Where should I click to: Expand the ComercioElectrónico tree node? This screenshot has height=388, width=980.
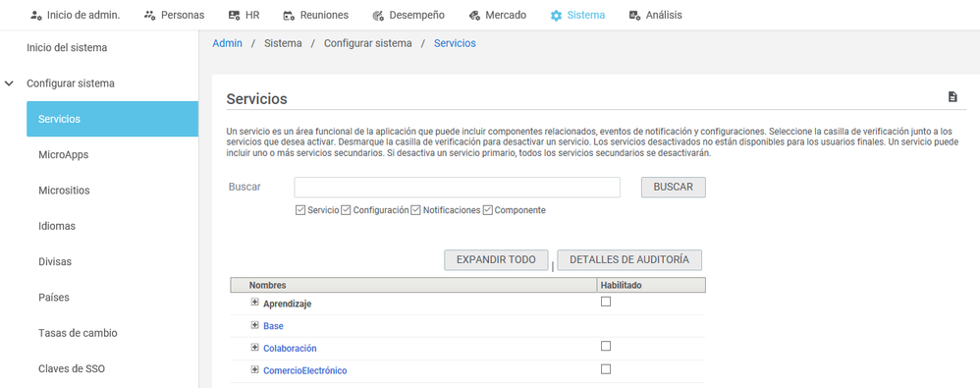pos(254,370)
